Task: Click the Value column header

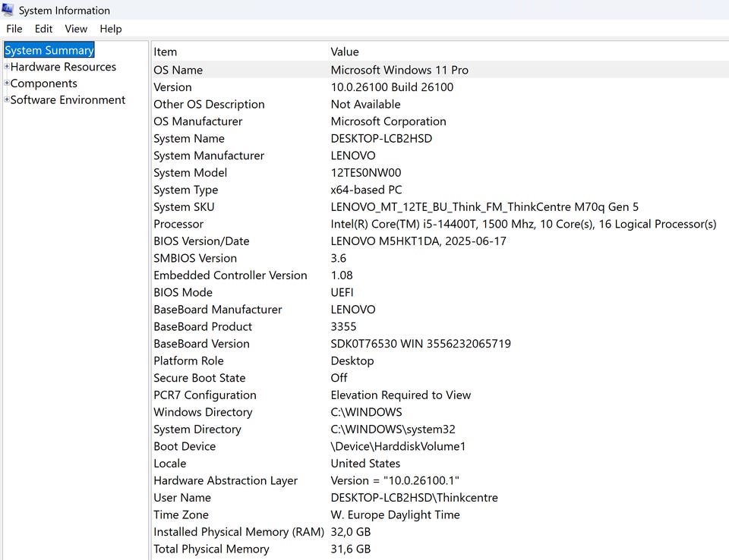Action: (345, 52)
